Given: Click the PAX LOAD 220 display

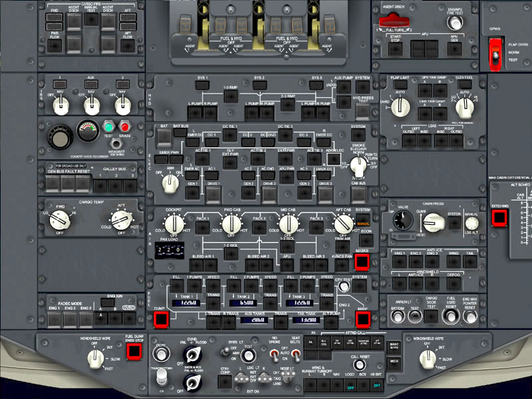Looking at the screenshot, I should point(170,251).
